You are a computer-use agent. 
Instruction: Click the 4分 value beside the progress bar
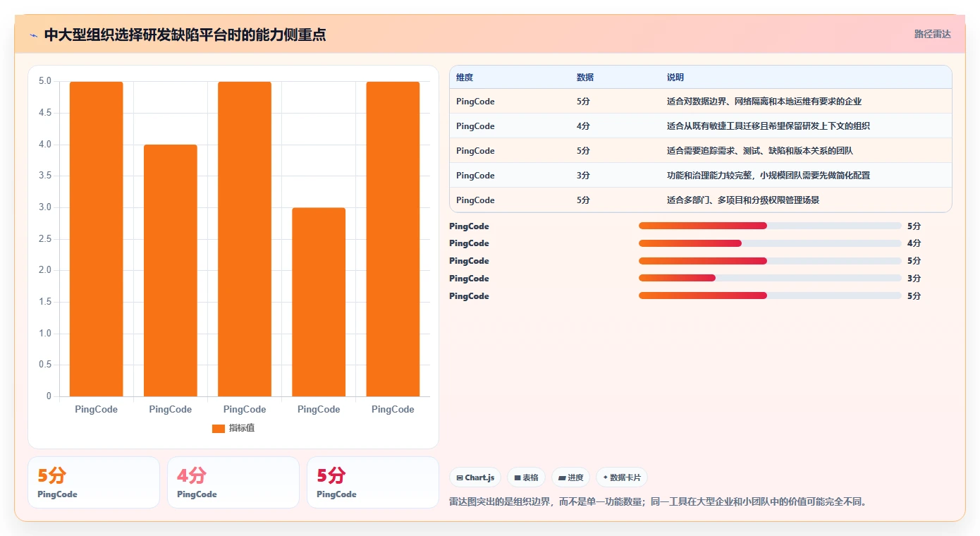[914, 243]
